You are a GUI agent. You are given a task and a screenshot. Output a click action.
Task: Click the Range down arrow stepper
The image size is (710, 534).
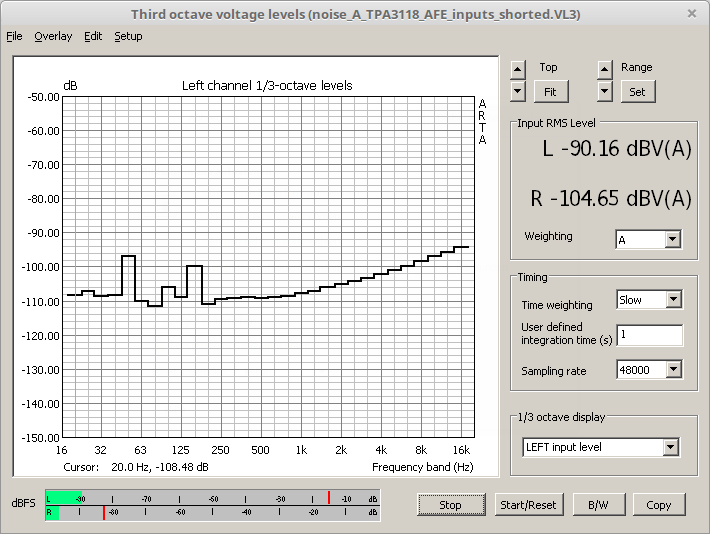click(x=604, y=91)
